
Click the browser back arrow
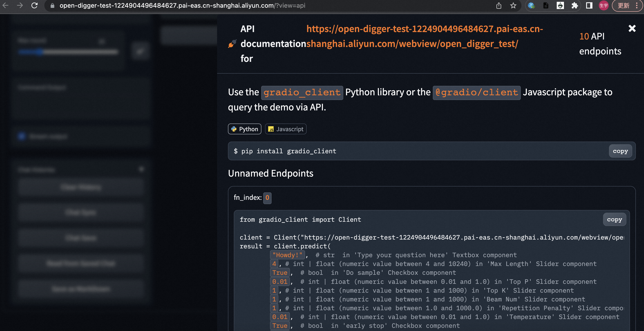click(x=5, y=5)
